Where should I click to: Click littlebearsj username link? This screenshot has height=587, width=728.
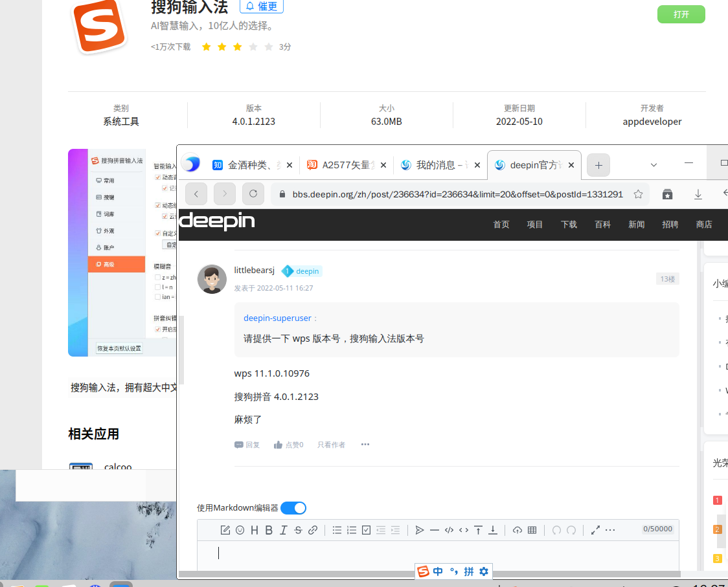[x=254, y=270]
